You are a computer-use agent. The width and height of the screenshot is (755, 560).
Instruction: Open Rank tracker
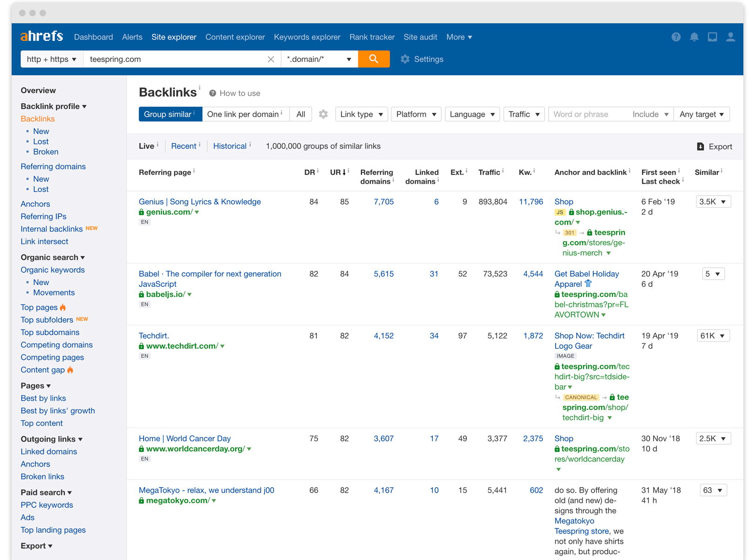[x=372, y=37]
